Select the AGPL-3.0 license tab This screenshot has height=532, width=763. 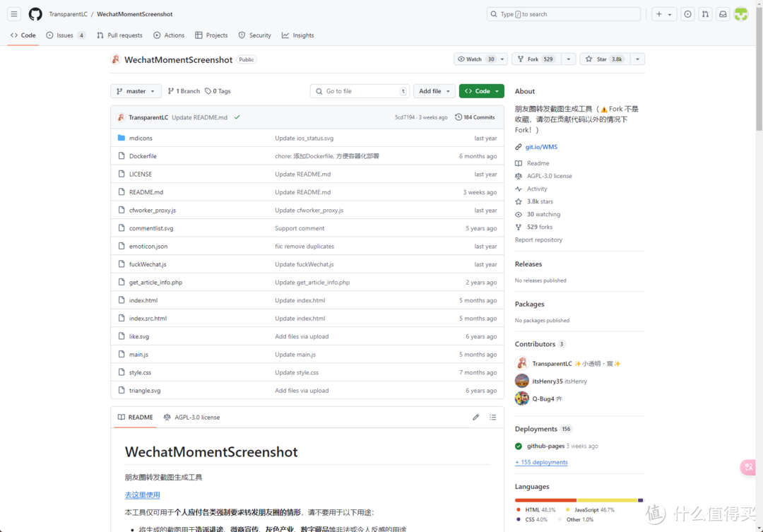(x=191, y=417)
